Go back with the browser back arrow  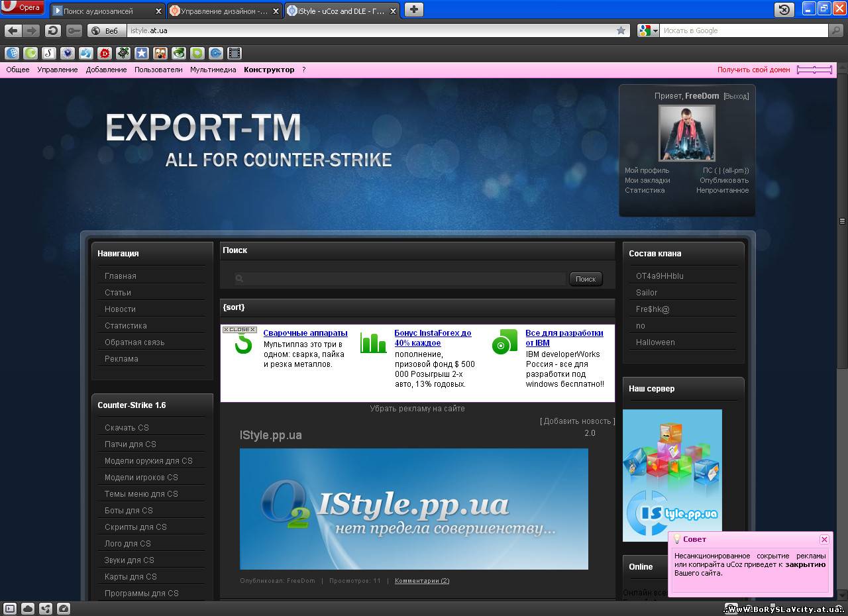[13, 30]
